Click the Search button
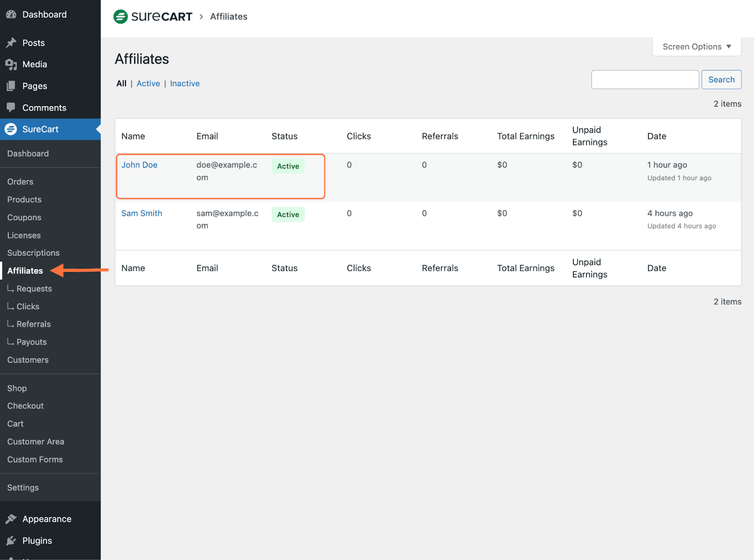Screen dimensions: 754x560 coord(721,79)
